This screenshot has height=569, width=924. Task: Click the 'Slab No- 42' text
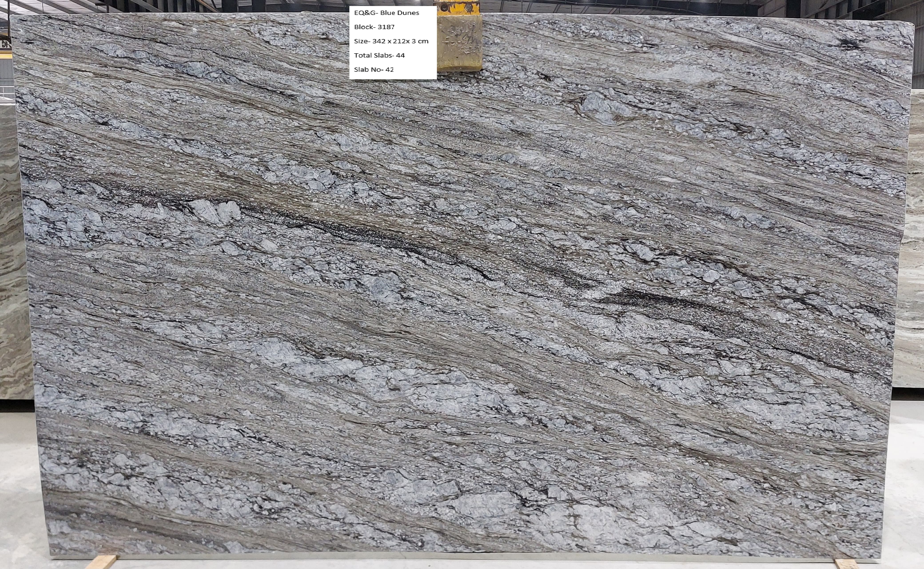(374, 70)
